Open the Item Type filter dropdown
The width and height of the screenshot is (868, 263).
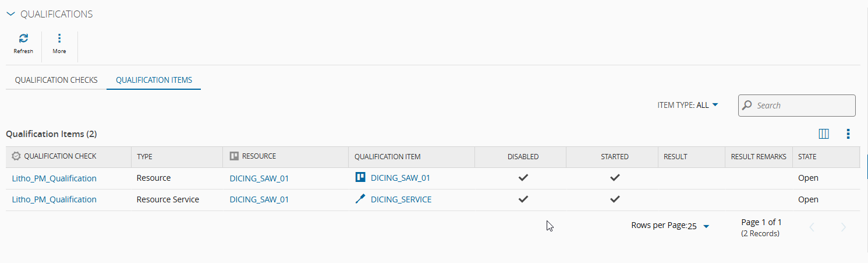click(x=688, y=106)
